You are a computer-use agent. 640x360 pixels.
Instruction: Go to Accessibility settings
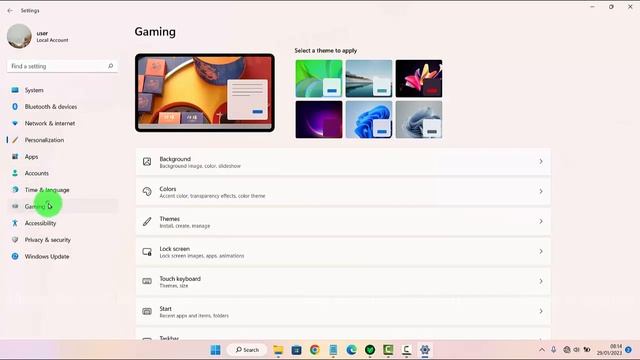point(62,223)
